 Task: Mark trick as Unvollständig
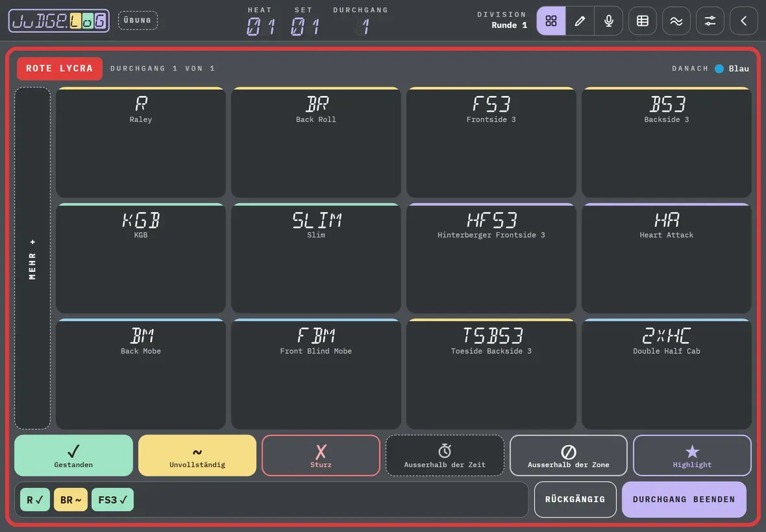point(197,455)
